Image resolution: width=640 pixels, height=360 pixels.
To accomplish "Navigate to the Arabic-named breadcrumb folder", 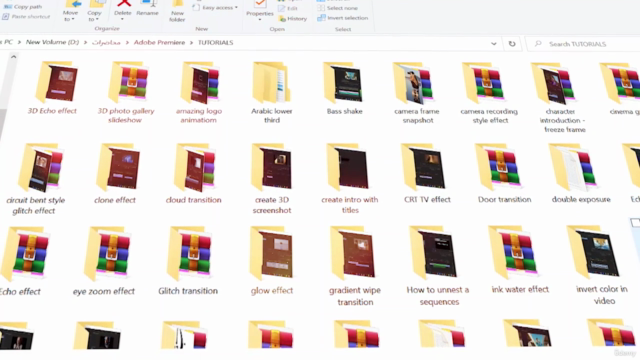I will click(x=106, y=42).
